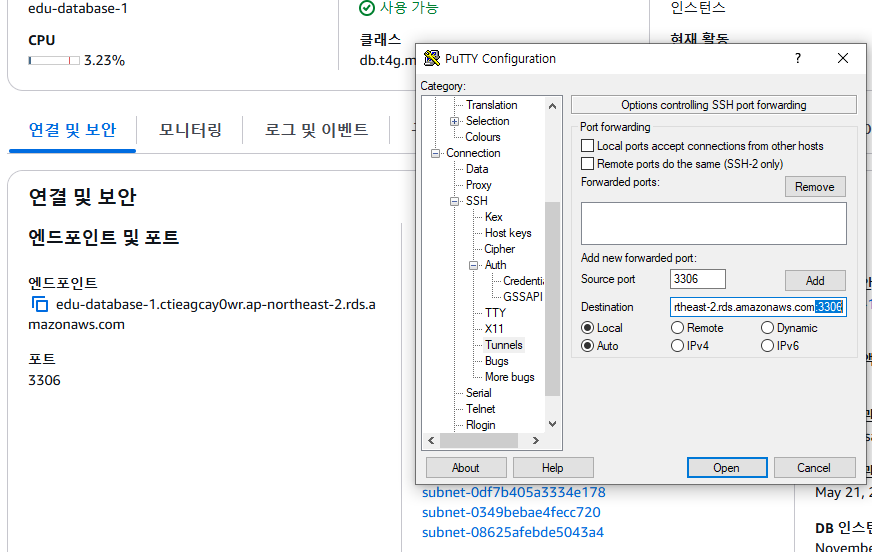
Task: Click the Cancel button in PuTTY
Action: pos(814,468)
